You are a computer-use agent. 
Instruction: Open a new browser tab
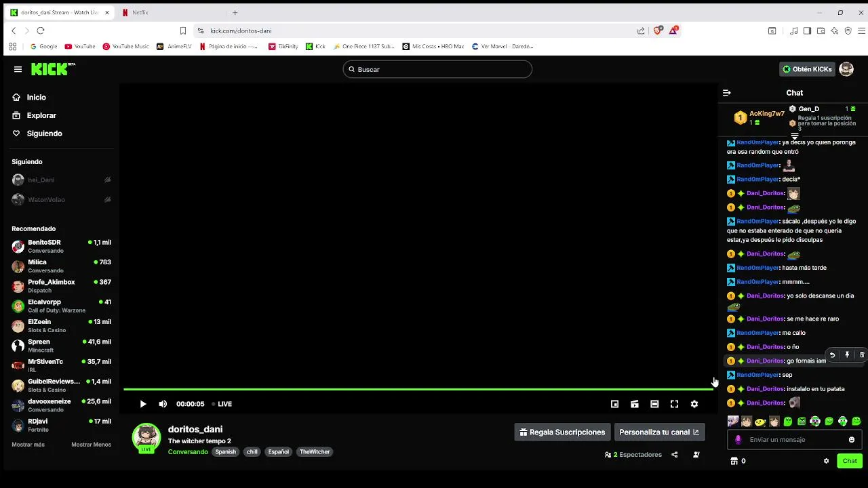point(235,12)
